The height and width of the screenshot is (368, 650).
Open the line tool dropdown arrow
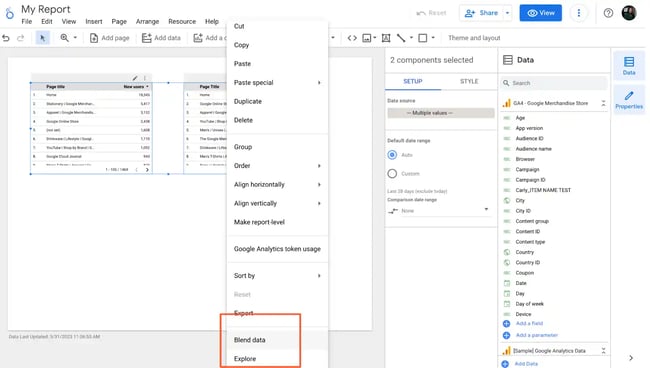pos(411,38)
